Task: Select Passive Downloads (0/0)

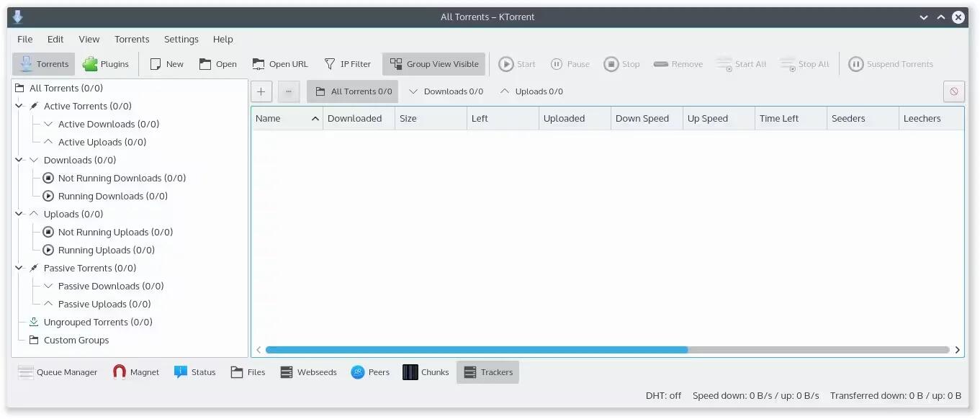Action: tap(112, 286)
